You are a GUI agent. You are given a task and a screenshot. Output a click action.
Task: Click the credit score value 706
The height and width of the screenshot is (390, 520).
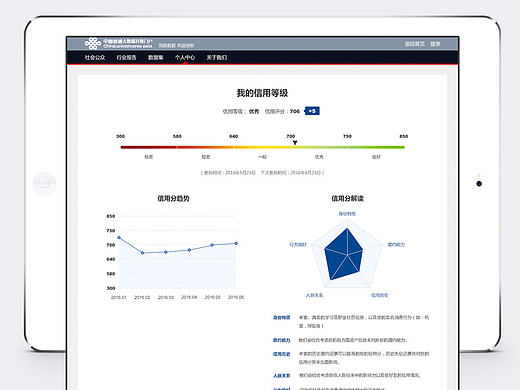tap(295, 111)
